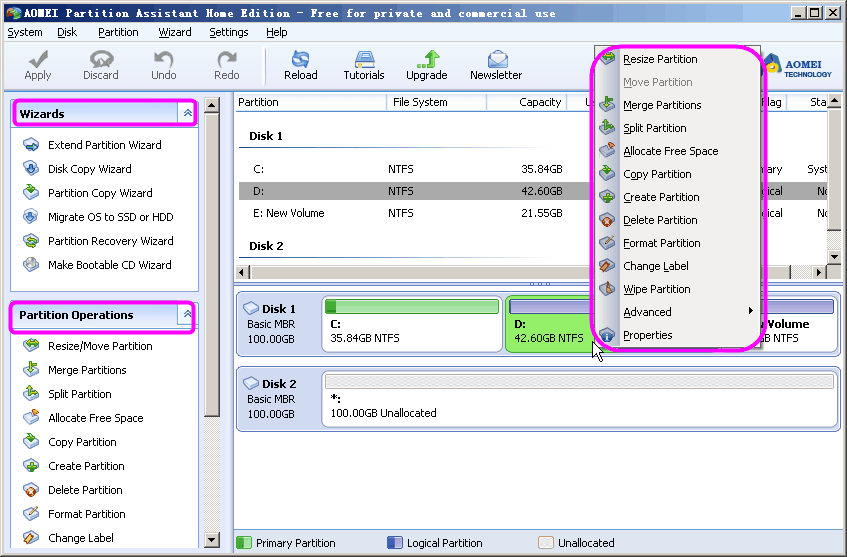Click partition list horizontal scroll left arrow
Screen dimensions: 847x557
[x=241, y=272]
